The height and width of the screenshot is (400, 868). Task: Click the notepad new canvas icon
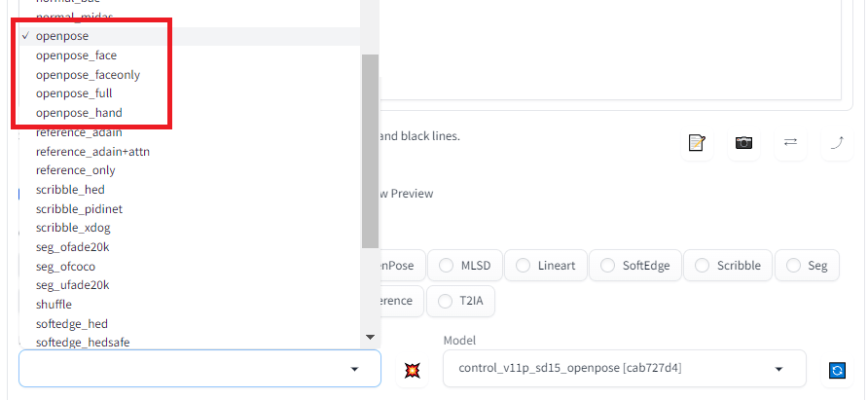[696, 143]
